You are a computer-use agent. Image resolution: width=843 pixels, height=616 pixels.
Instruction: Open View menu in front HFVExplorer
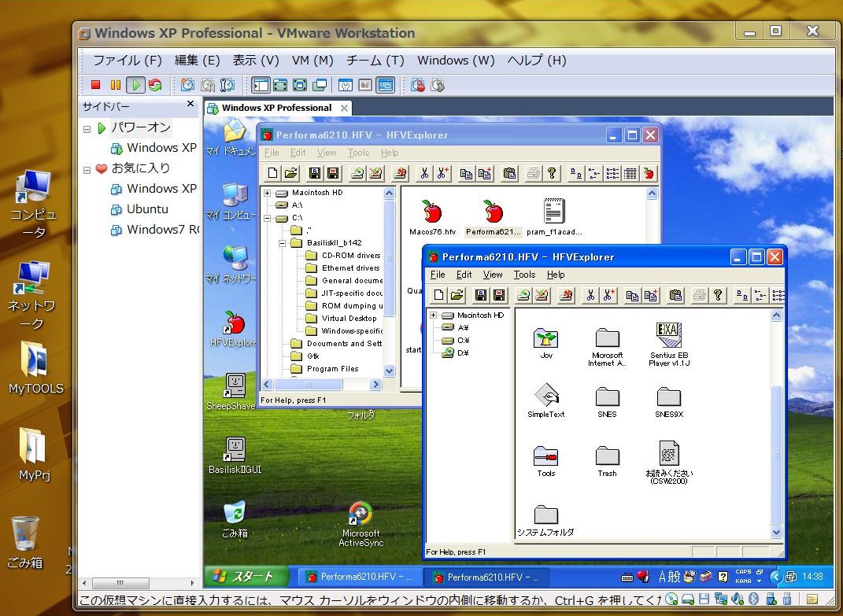493,275
